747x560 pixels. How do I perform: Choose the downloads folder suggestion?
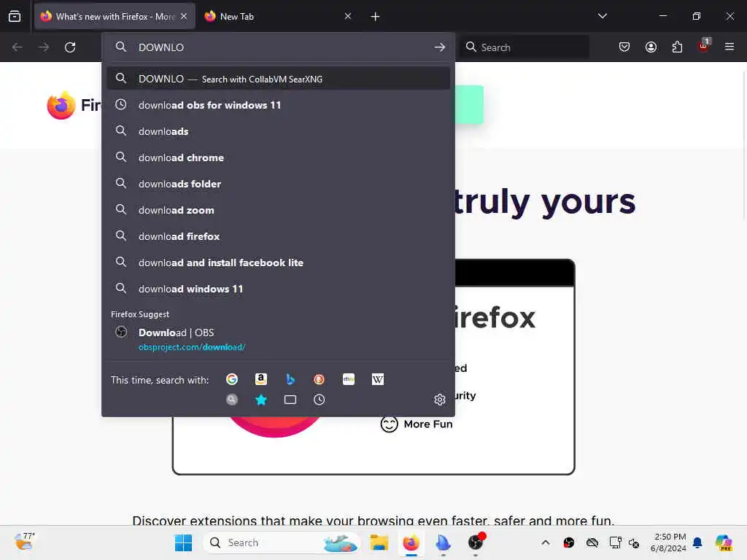278,183
